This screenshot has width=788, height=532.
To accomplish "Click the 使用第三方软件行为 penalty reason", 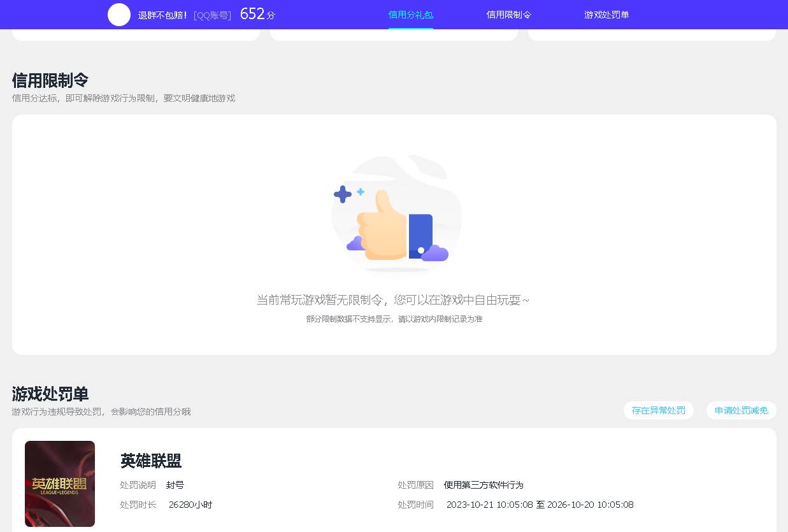I will pos(483,485).
